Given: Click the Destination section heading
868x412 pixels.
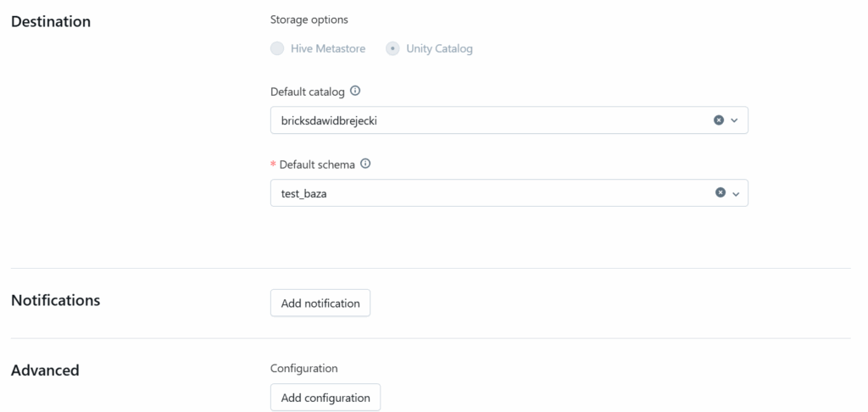Looking at the screenshot, I should tap(51, 21).
